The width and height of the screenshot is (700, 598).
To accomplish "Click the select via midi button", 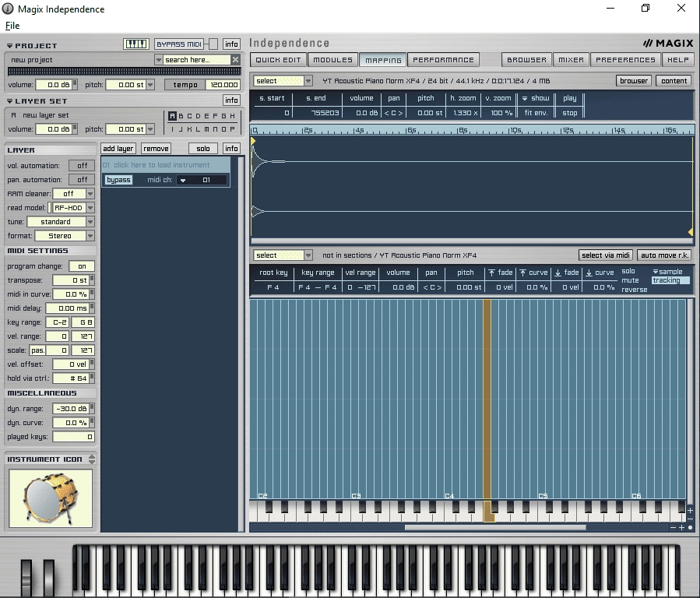I will 605,255.
